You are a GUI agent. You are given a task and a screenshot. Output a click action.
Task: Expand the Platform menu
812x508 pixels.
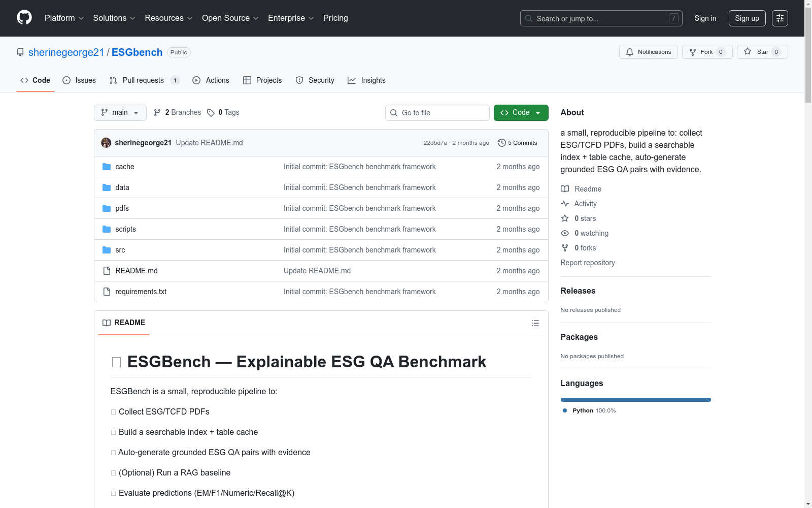click(x=64, y=18)
